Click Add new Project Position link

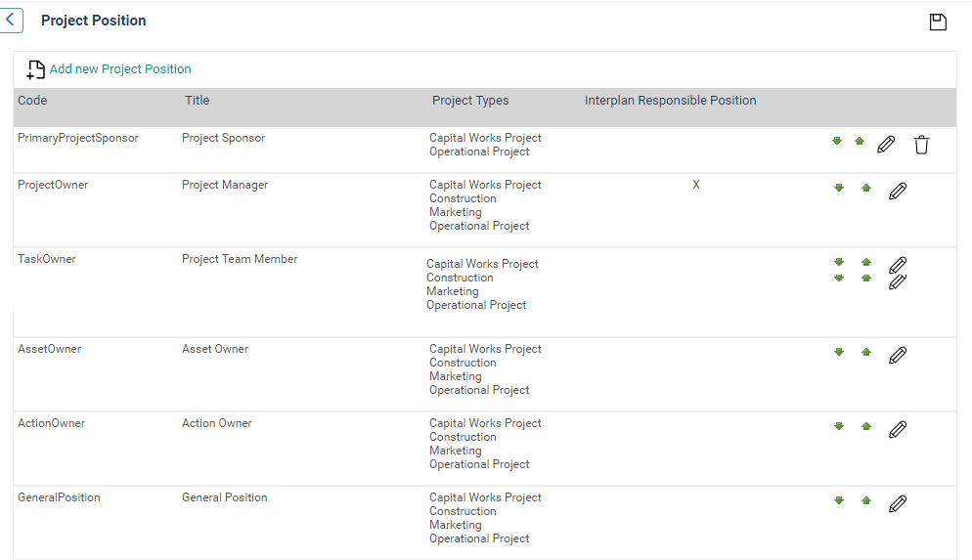(120, 69)
